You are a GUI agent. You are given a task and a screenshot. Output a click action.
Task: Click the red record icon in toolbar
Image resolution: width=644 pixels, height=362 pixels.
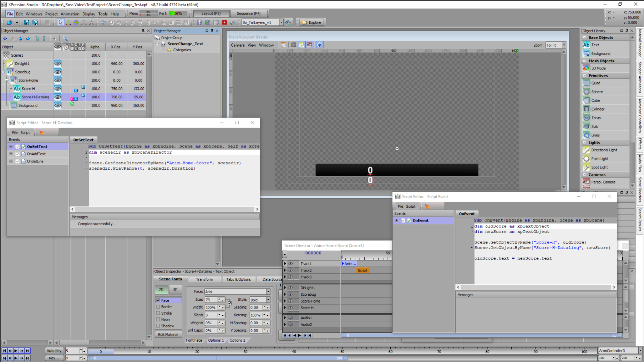224,22
